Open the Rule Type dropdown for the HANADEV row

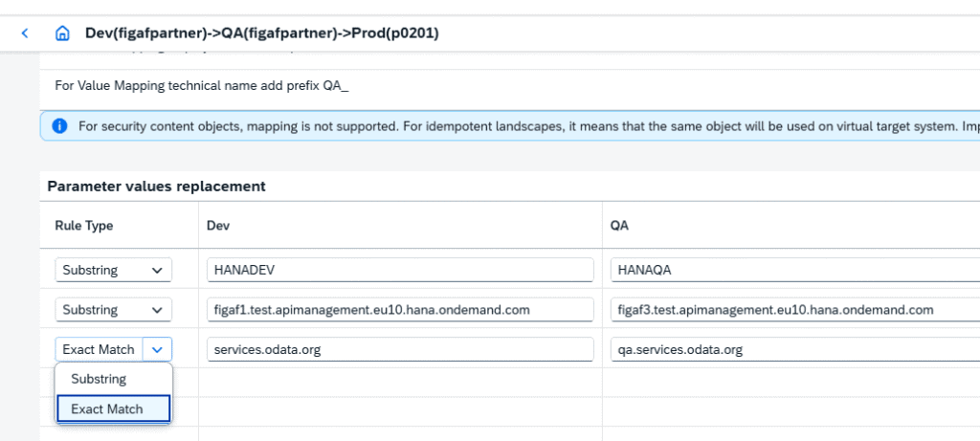click(x=113, y=270)
